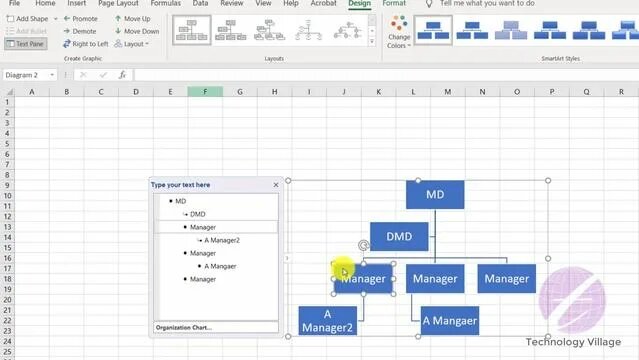The image size is (639, 360).
Task: Select the second layout thumbnail in Layouts gallery
Action: tap(231, 30)
